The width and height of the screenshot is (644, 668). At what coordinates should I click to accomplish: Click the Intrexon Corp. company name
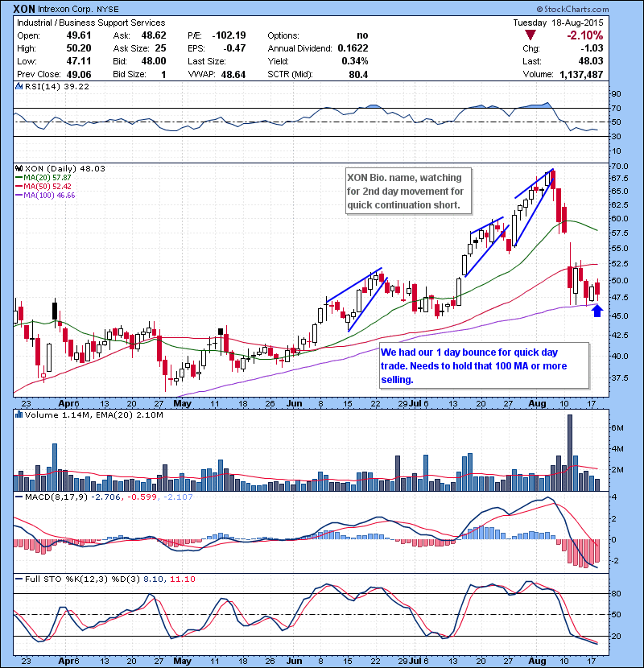[66, 9]
